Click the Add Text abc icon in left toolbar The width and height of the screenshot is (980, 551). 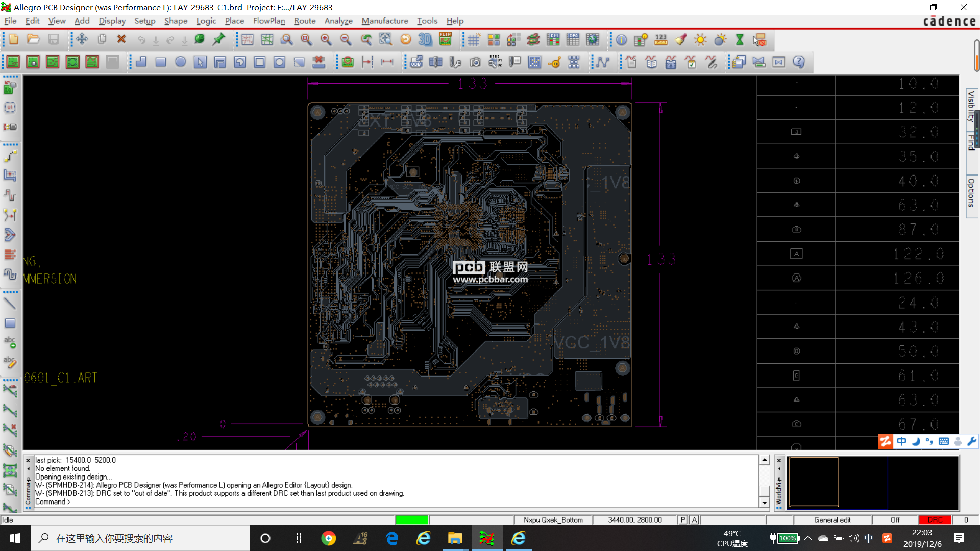tap(10, 342)
